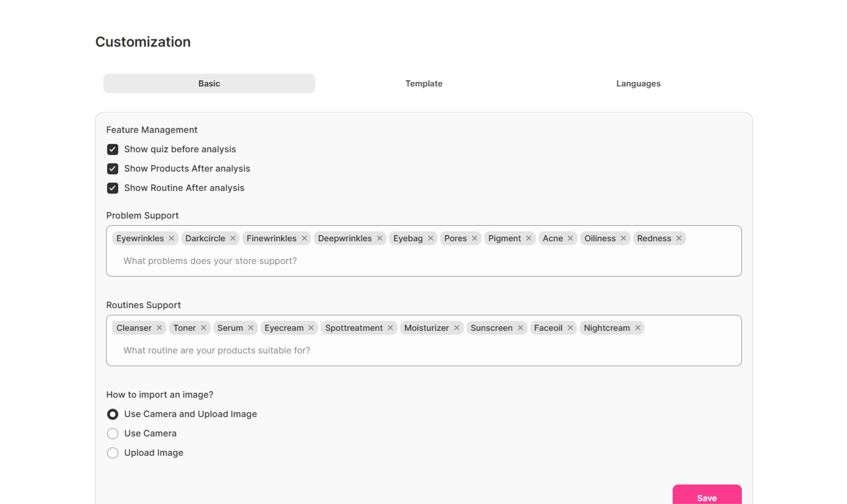847x504 pixels.
Task: Disable Show Routine After analysis
Action: 112,188
